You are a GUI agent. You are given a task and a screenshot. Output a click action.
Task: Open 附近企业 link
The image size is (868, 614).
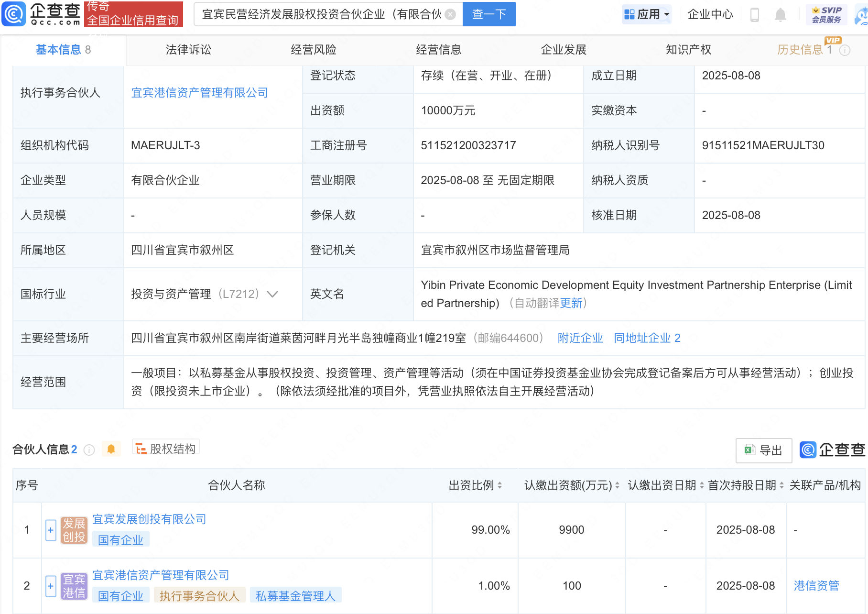(580, 338)
